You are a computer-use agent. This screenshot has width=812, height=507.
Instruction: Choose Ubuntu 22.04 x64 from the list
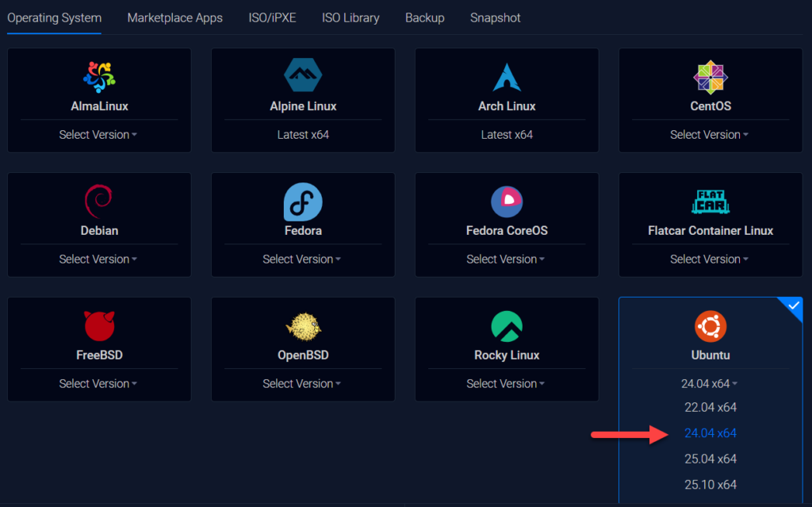pos(710,408)
